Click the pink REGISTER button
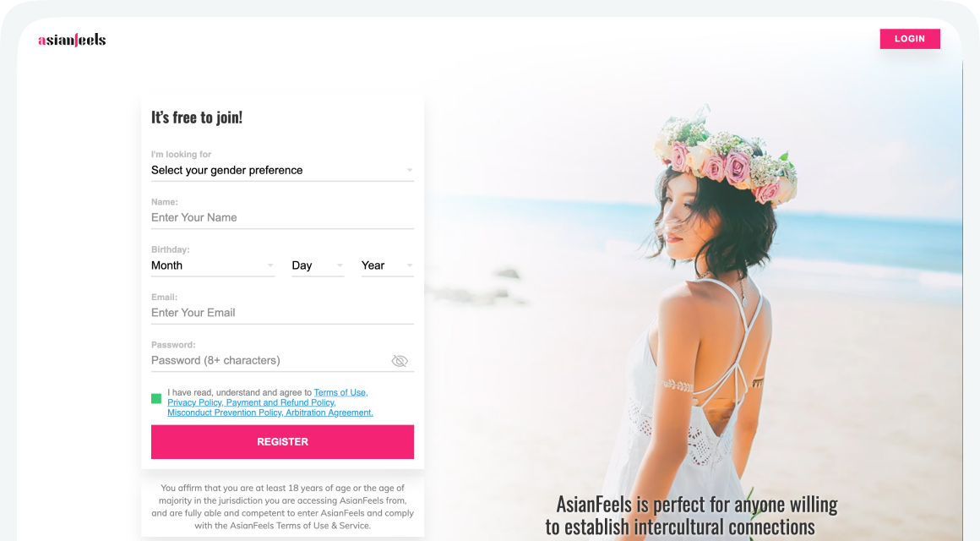The width and height of the screenshot is (980, 541). tap(282, 441)
